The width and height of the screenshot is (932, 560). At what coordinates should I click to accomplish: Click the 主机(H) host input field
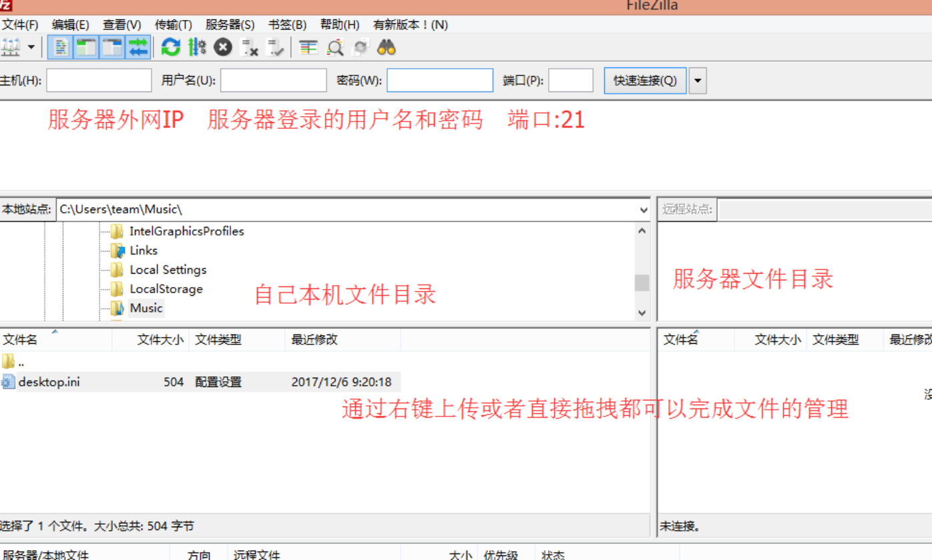99,80
